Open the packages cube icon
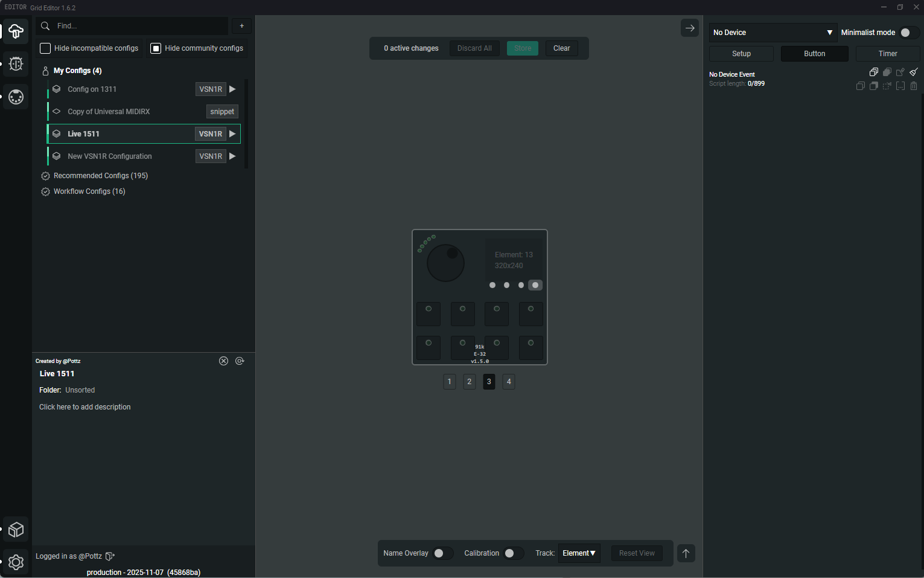Viewport: 924px width, 578px height. 16,530
